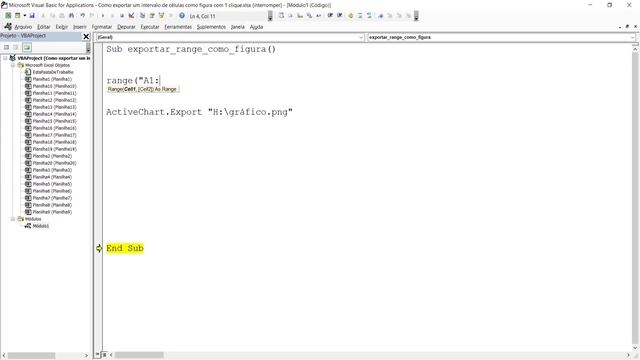Collapse the Microsoft Excel Objetos folder
Image resolution: width=640 pixels, height=360 pixels.
[x=13, y=65]
